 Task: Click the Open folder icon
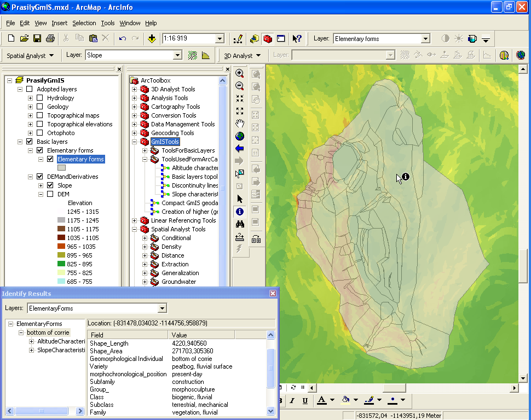click(x=24, y=38)
